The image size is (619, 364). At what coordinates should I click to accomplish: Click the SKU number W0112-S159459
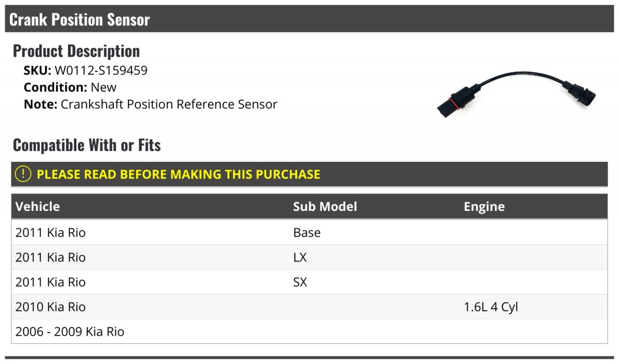(x=101, y=71)
